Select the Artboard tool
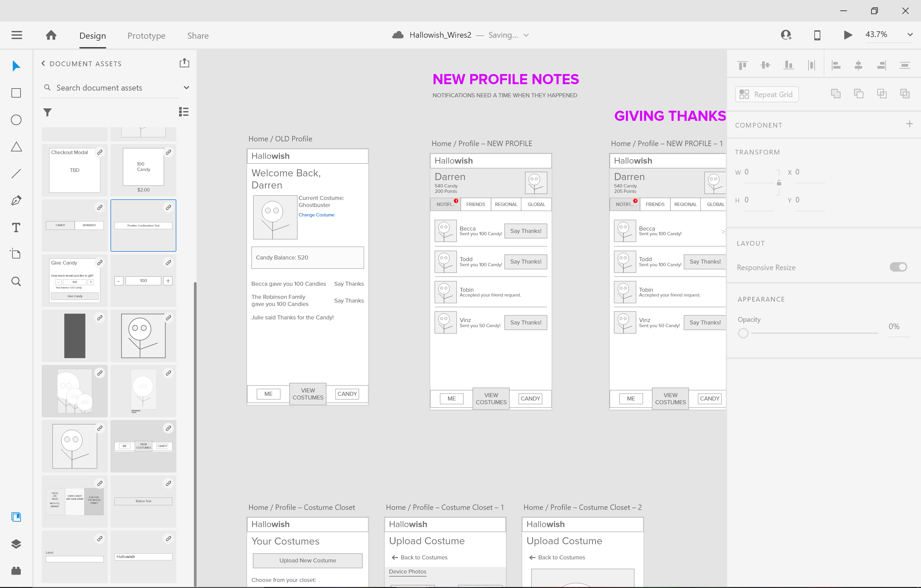Image resolution: width=921 pixels, height=588 pixels. (x=16, y=253)
